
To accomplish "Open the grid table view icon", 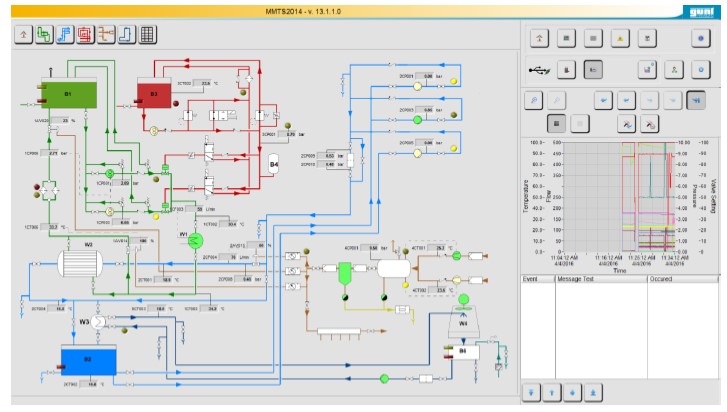I will click(147, 35).
